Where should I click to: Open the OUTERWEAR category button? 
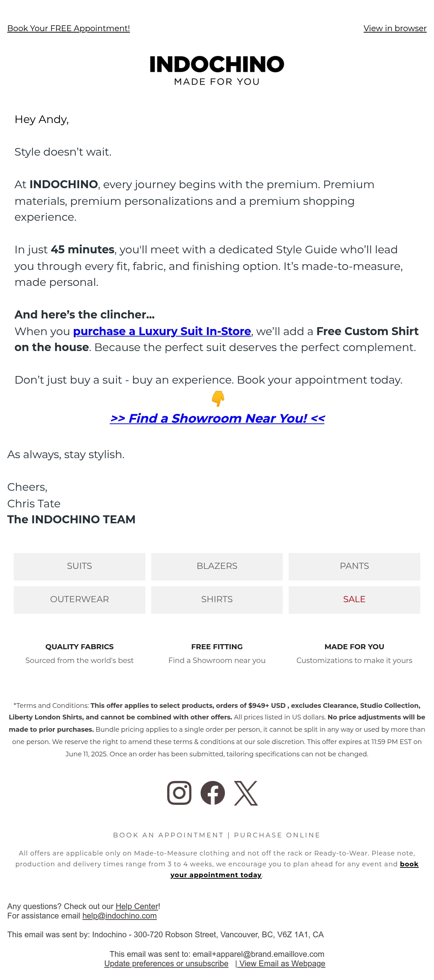coord(80,600)
